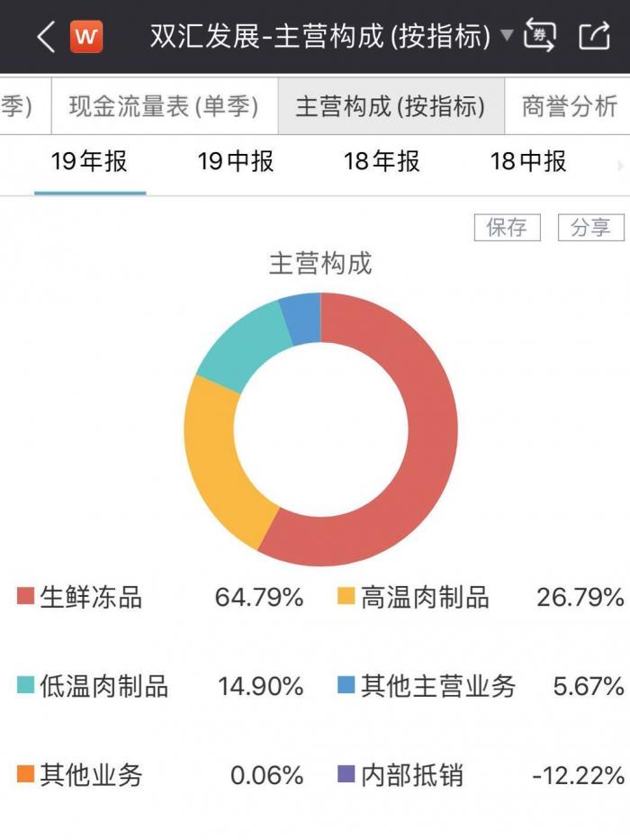Tap the back arrow icon
This screenshot has height=840, width=630.
(45, 37)
